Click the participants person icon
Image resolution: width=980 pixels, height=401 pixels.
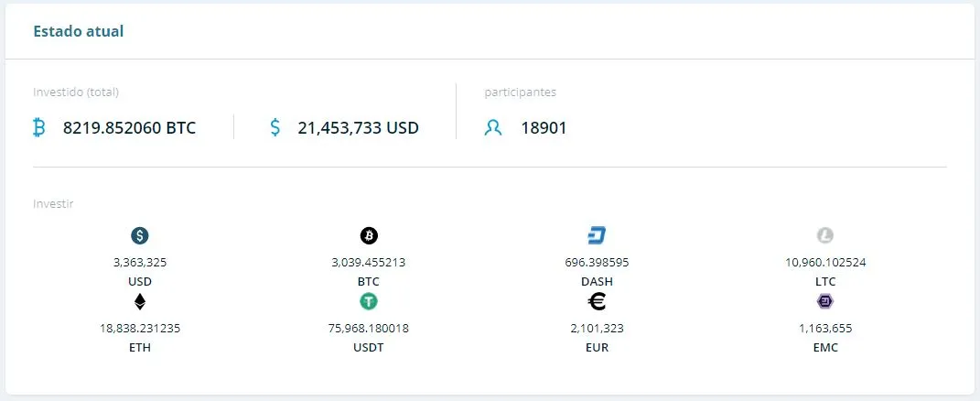[x=493, y=127]
